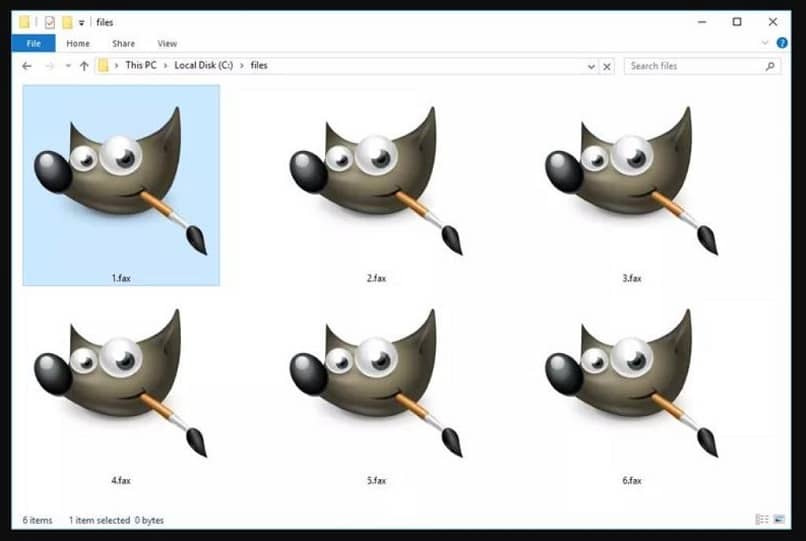Click the 6.fax file name label

pyautogui.click(x=632, y=480)
